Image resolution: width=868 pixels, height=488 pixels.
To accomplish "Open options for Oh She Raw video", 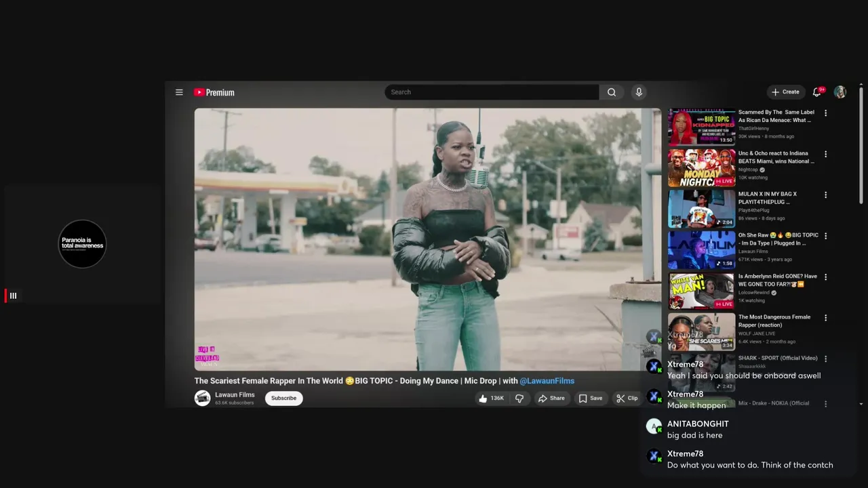I will 825,236.
